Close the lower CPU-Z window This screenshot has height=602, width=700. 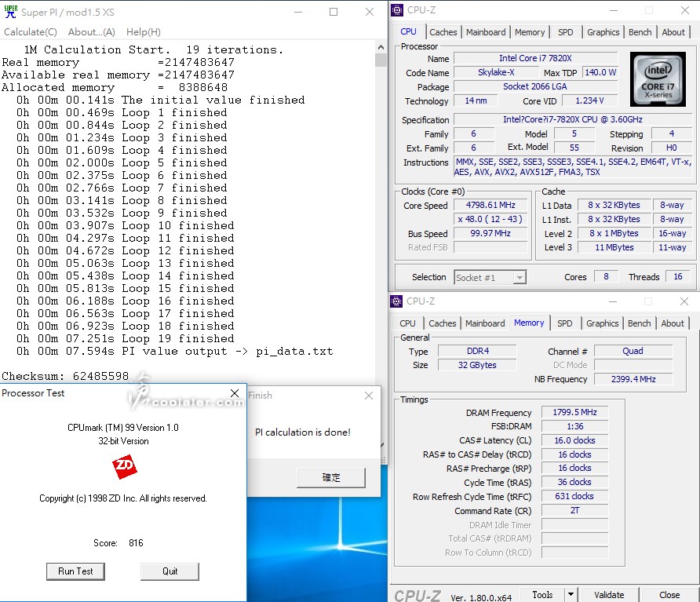click(x=684, y=301)
